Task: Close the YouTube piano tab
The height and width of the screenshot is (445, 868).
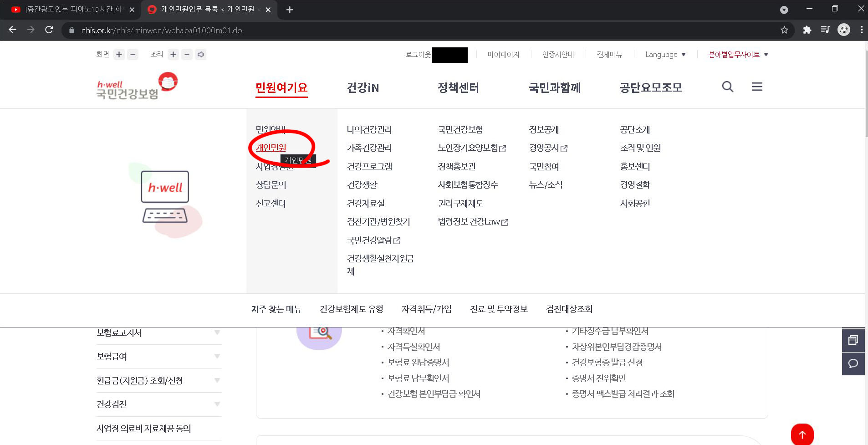Action: (x=132, y=10)
